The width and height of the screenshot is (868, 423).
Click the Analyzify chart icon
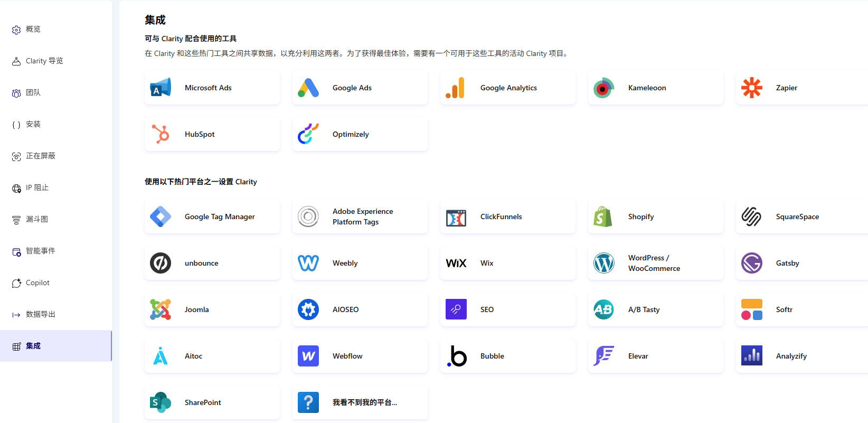(x=752, y=356)
